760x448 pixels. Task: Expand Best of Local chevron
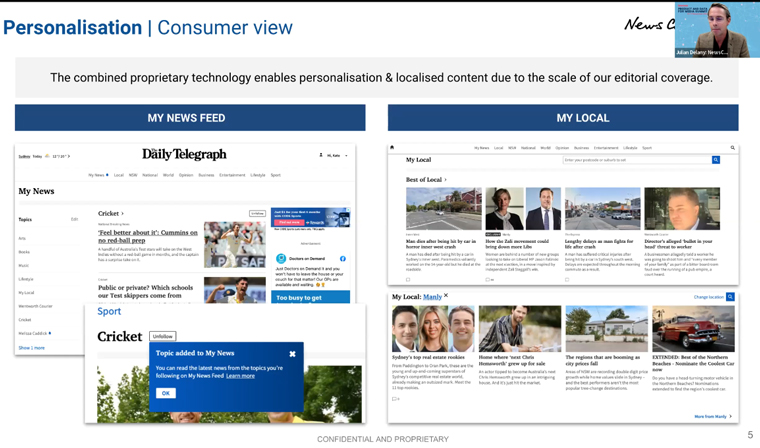[x=445, y=180]
